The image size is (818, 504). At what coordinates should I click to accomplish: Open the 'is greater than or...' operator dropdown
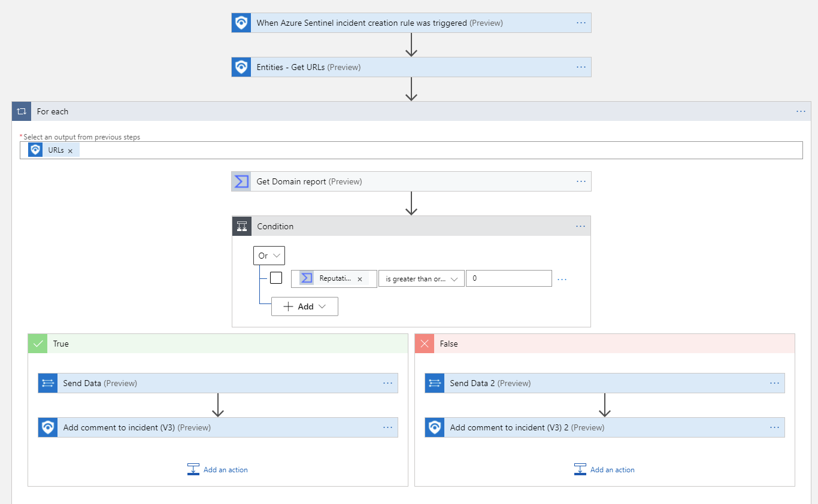(422, 279)
